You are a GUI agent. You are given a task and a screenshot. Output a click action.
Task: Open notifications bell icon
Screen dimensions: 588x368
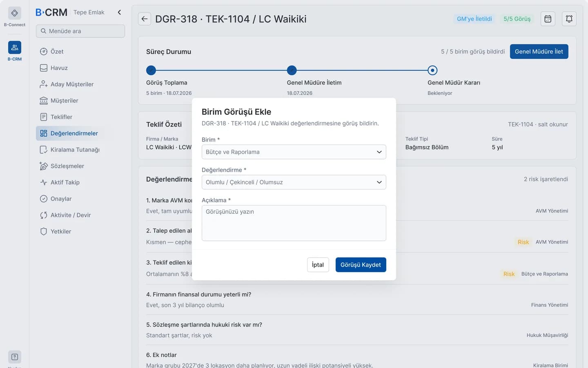569,19
